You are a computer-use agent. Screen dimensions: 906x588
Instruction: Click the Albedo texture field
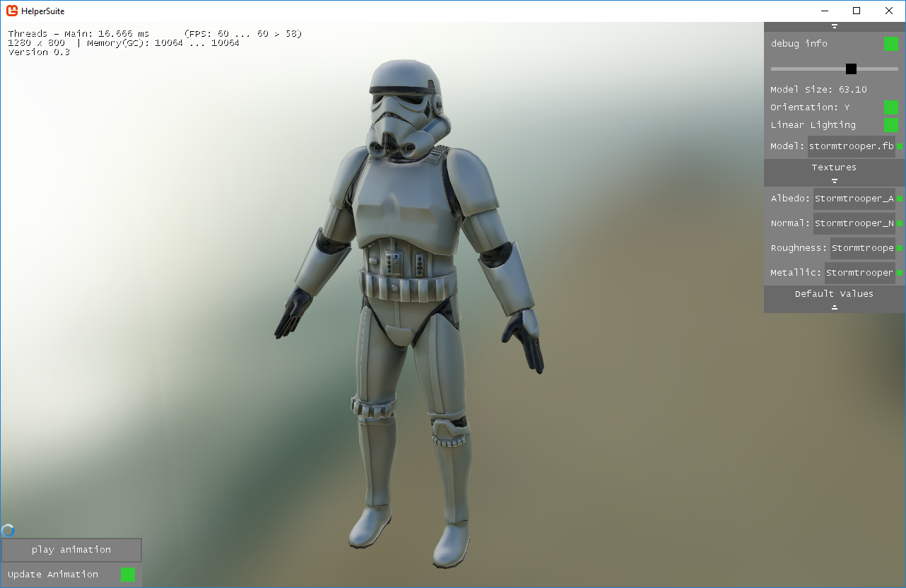click(854, 199)
